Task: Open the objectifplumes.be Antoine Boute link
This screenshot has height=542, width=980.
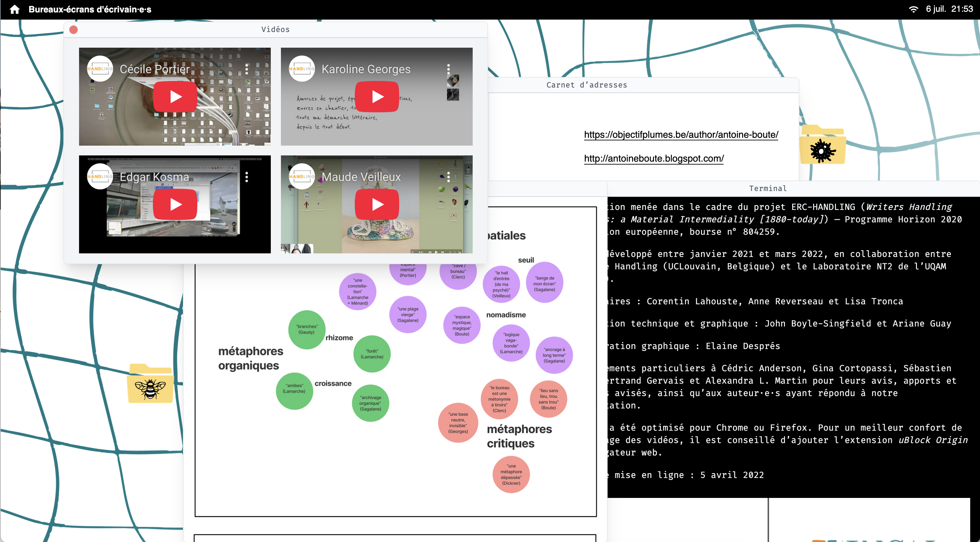Action: tap(681, 135)
